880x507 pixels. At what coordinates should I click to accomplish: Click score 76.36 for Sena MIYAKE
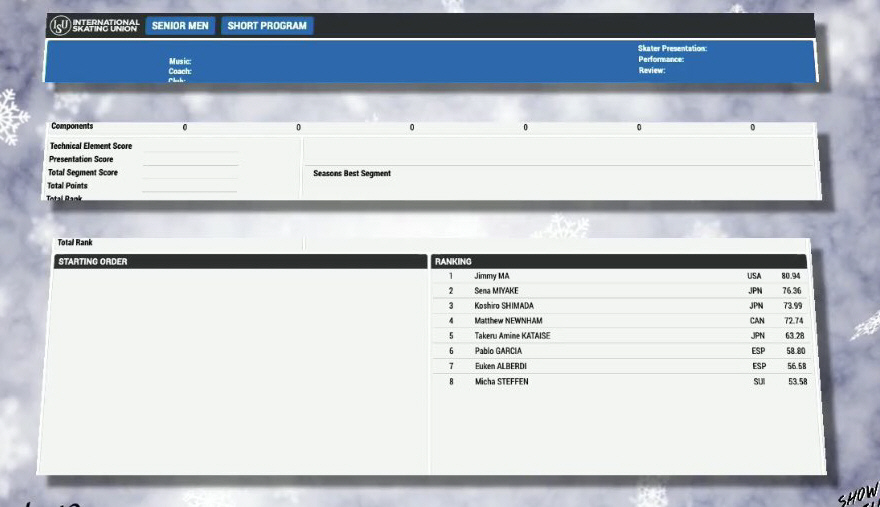[792, 291]
